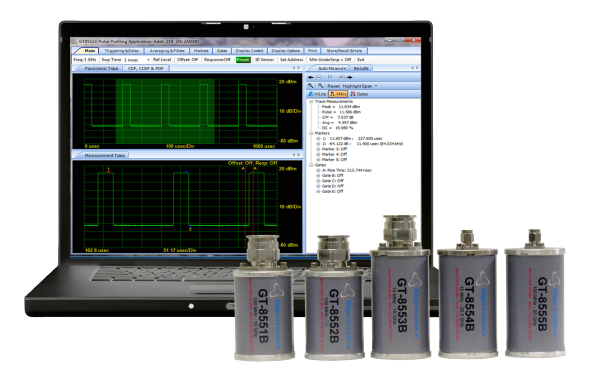This screenshot has width=592, height=377.
Task: Click the left arrow in Results toolbar
Action: click(311, 77)
